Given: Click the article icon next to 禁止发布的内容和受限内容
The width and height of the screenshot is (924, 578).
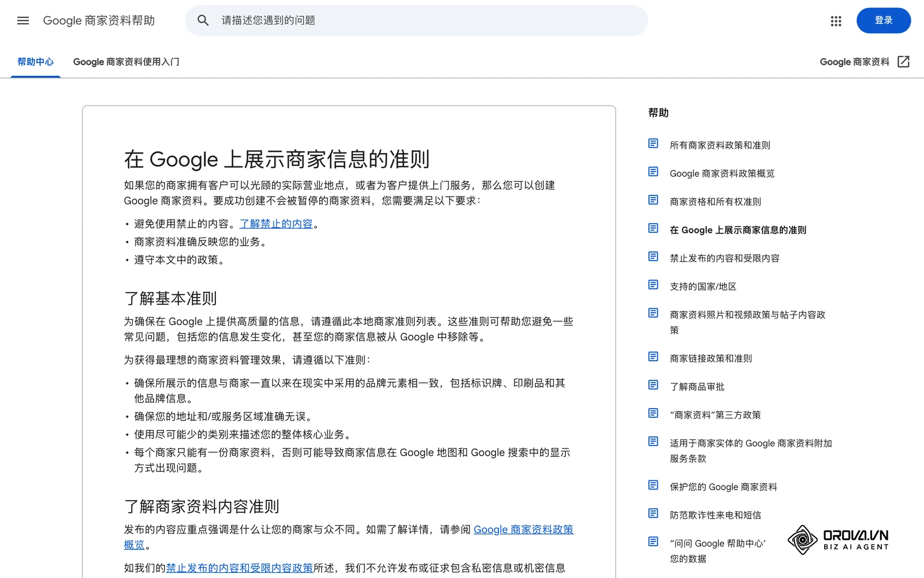Looking at the screenshot, I should (653, 256).
